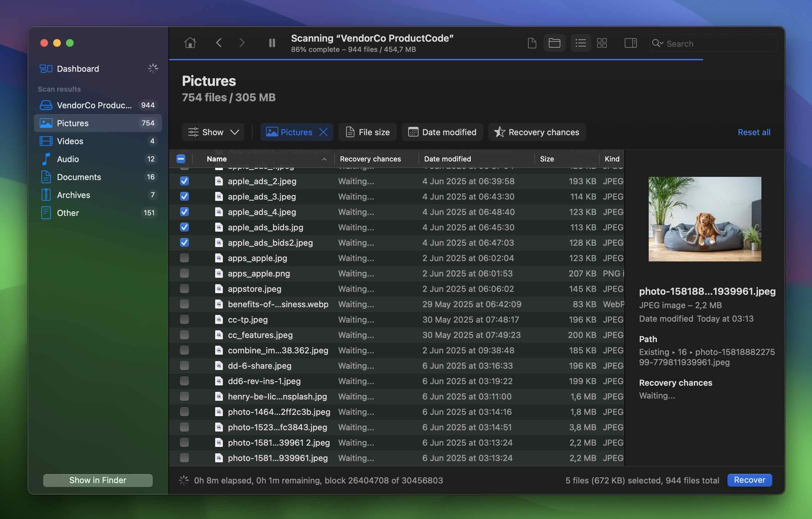Click the dd6-rev-ins-1.jpeg file icon
Screen dimensions: 812x519
pos(219,381)
